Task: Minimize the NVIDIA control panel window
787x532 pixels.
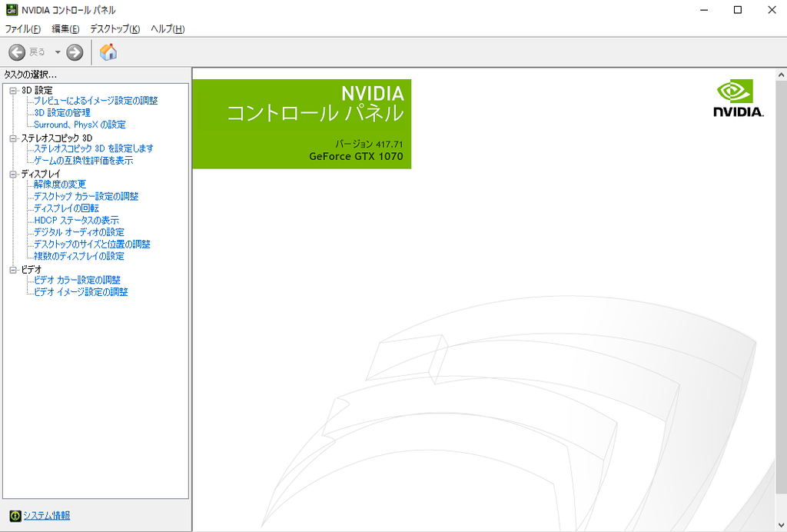Action: 704,10
